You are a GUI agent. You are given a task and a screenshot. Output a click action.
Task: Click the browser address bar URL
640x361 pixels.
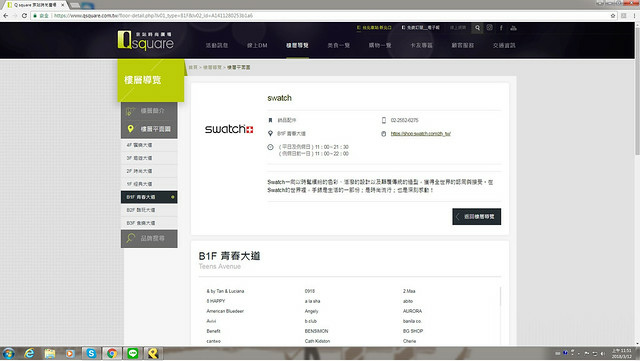(153, 16)
